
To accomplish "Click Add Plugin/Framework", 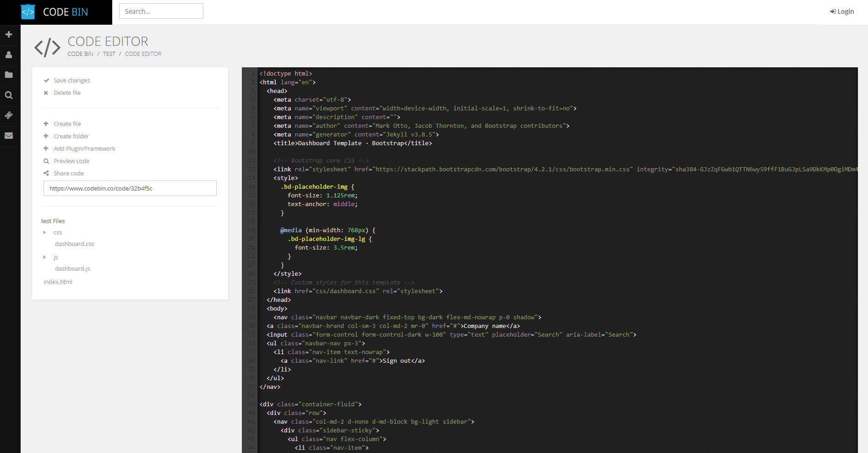I will tap(84, 148).
